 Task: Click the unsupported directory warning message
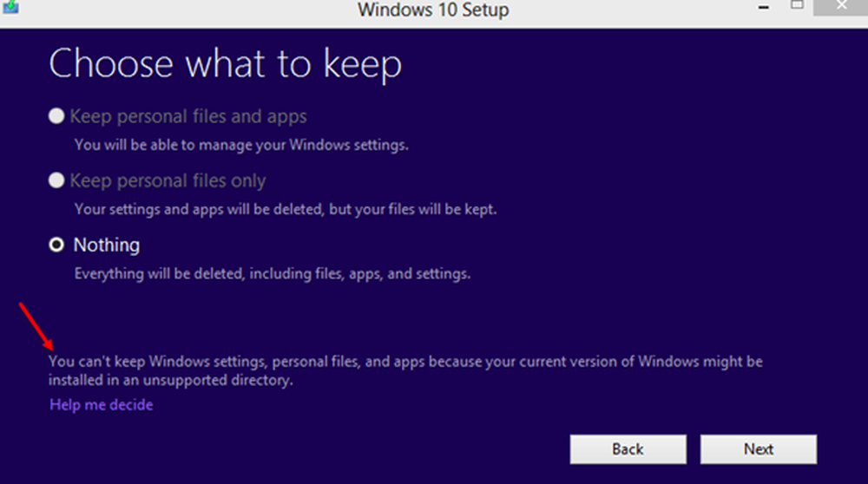click(405, 370)
